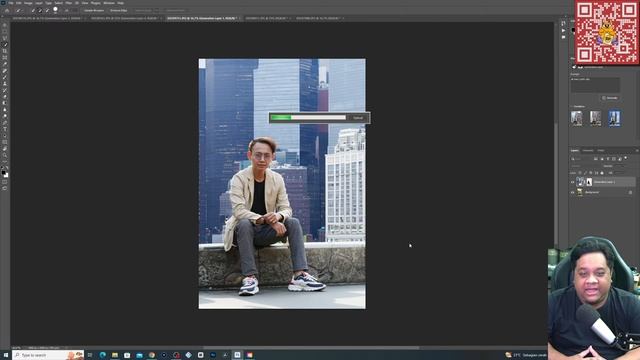
Task: Click the Home icon in options bar
Action: pyautogui.click(x=7, y=11)
